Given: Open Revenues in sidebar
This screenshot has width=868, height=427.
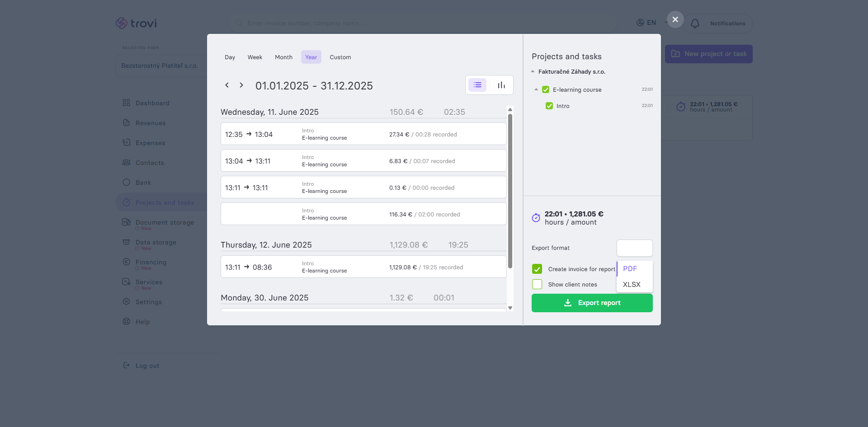Looking at the screenshot, I should (x=151, y=123).
